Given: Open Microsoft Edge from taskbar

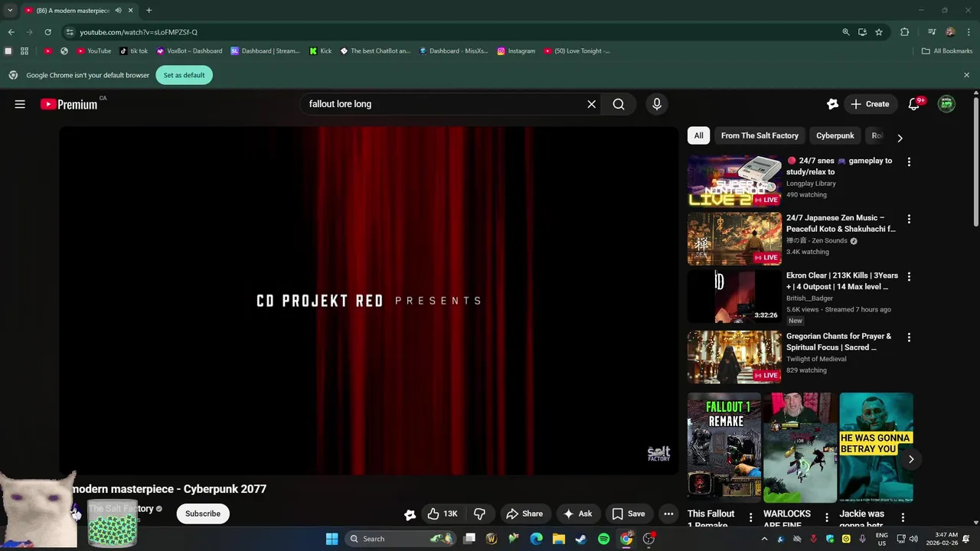Looking at the screenshot, I should pos(537,539).
